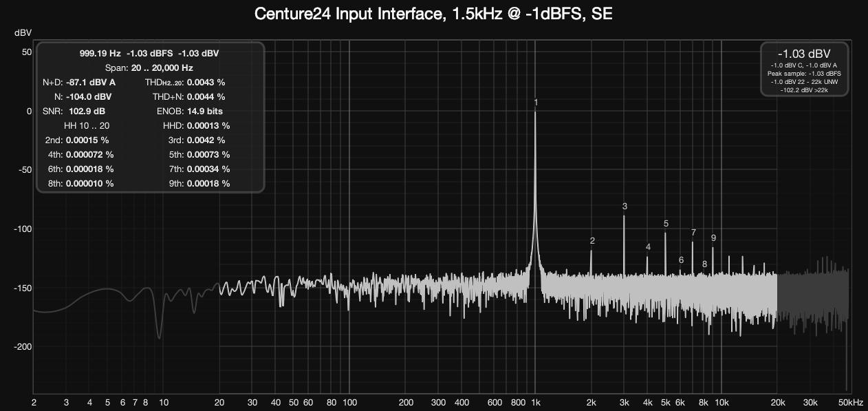Click the 6th harmonic 0.000018 % entry

(x=80, y=169)
